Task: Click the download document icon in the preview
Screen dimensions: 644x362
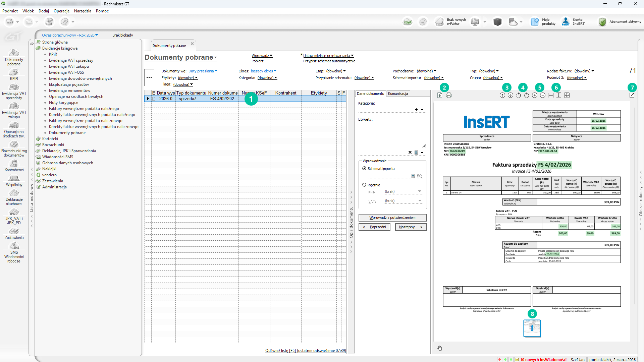Action: click(440, 96)
